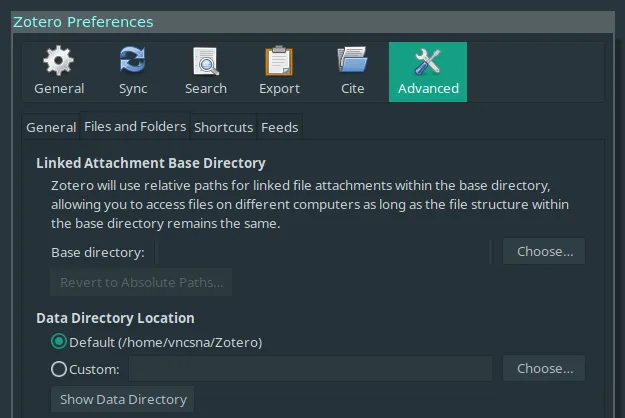The image size is (625, 418).
Task: Click Revert to Absolute Paths button
Action: [141, 282]
